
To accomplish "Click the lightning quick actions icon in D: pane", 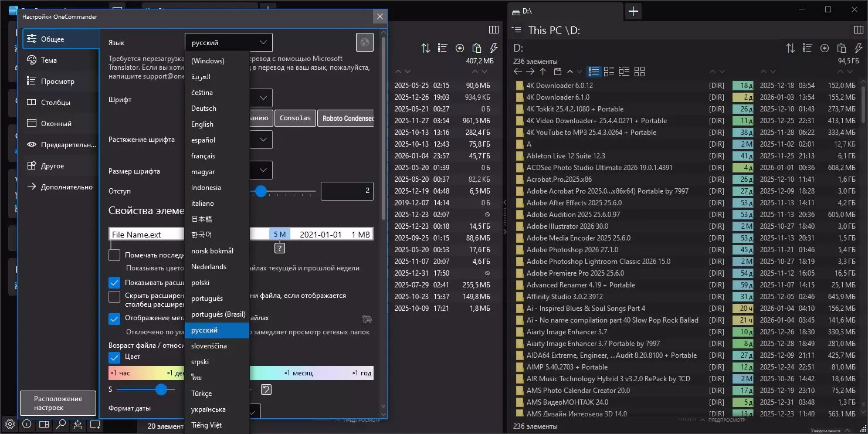I will pos(858,48).
